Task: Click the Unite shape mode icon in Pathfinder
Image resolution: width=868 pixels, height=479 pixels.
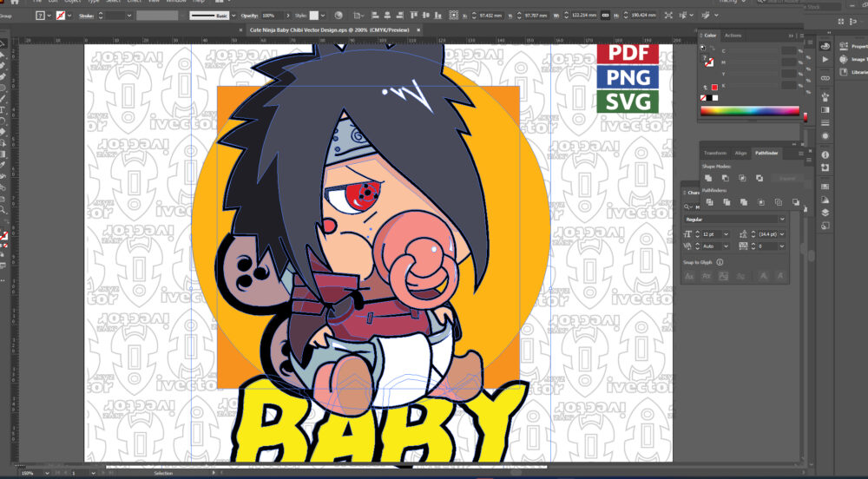Action: 708,178
